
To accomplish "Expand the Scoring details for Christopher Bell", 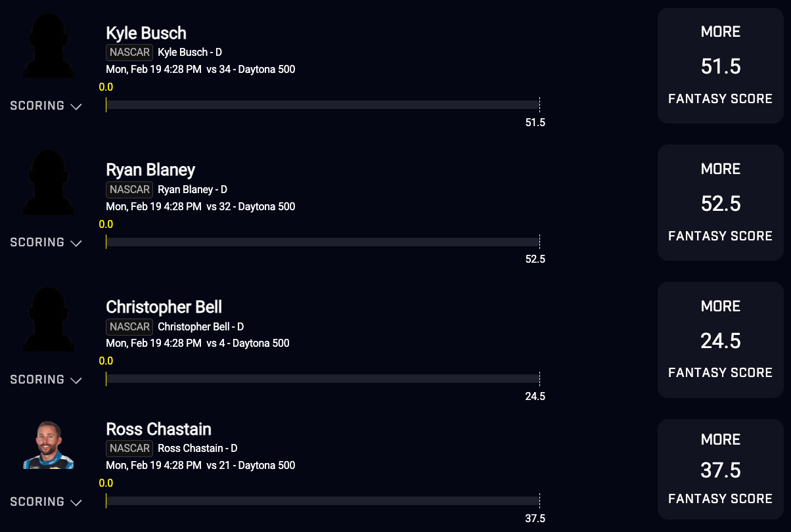I will tap(45, 380).
